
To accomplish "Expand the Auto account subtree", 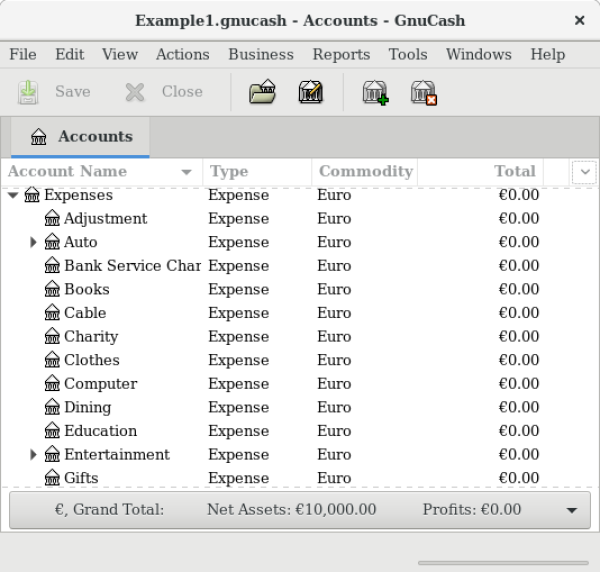I will [33, 242].
